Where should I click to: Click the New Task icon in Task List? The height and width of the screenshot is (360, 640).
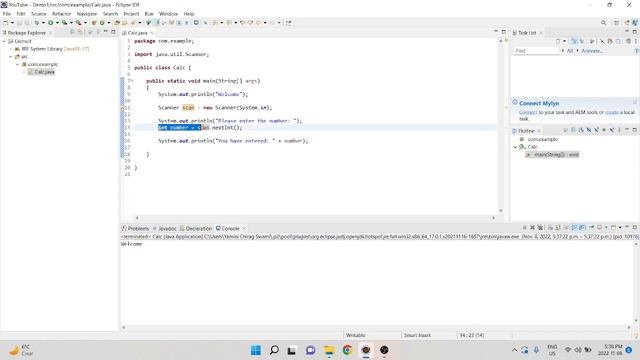click(558, 41)
